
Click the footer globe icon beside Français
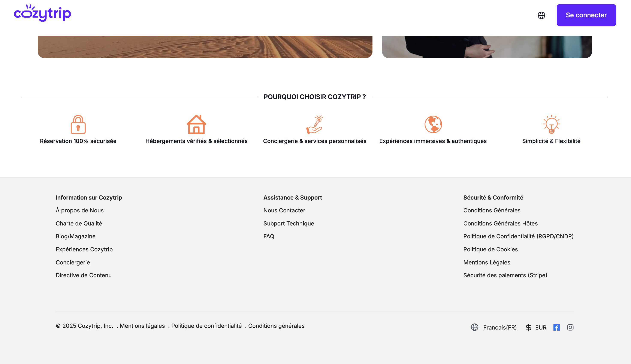[x=474, y=327]
